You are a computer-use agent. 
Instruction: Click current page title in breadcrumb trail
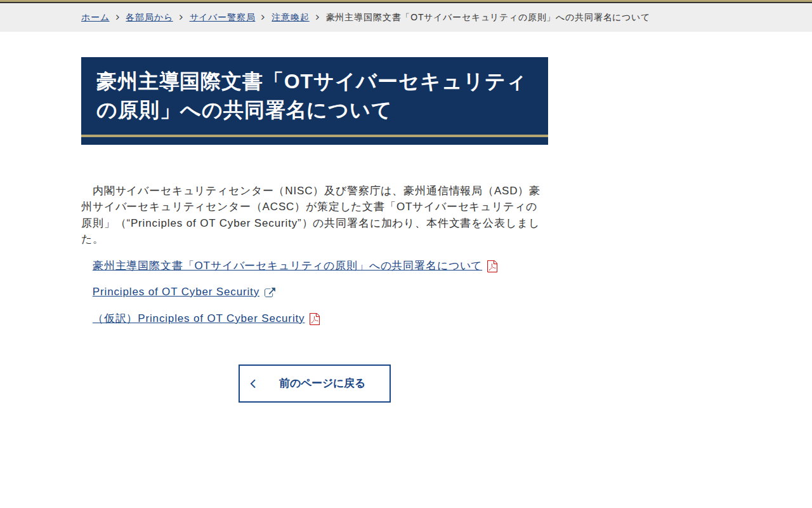[x=488, y=18]
